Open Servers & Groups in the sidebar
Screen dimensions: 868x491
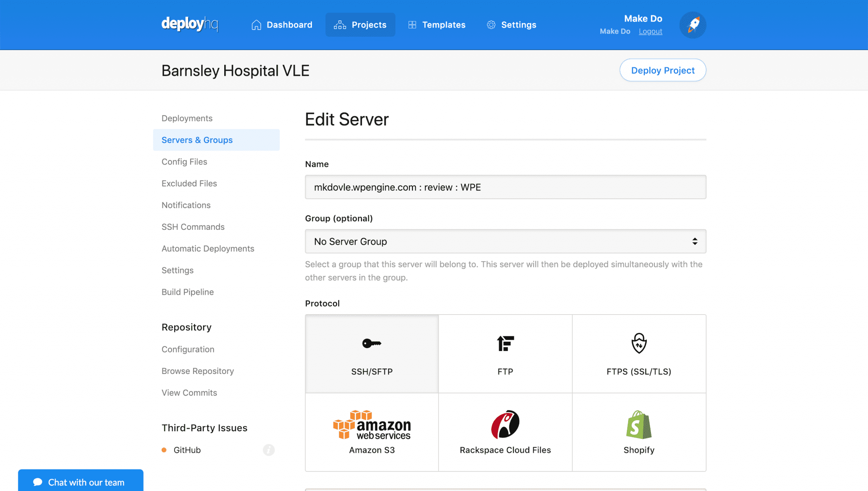(197, 139)
